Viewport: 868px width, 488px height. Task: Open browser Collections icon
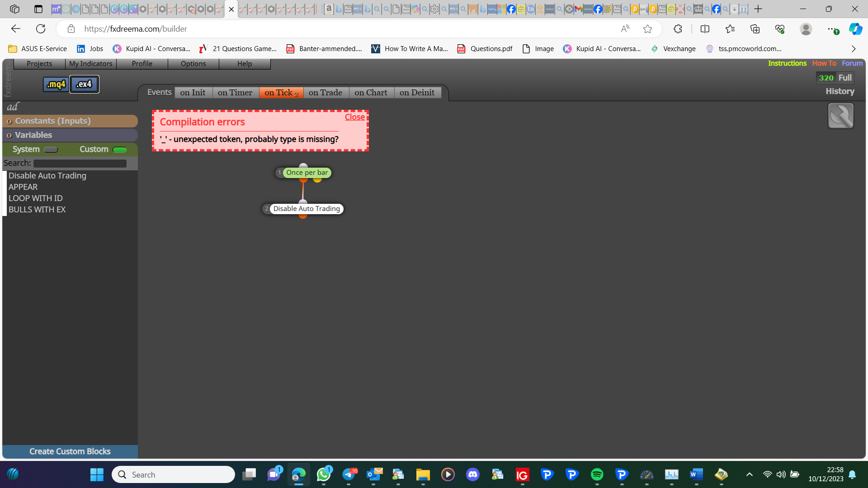coord(755,29)
